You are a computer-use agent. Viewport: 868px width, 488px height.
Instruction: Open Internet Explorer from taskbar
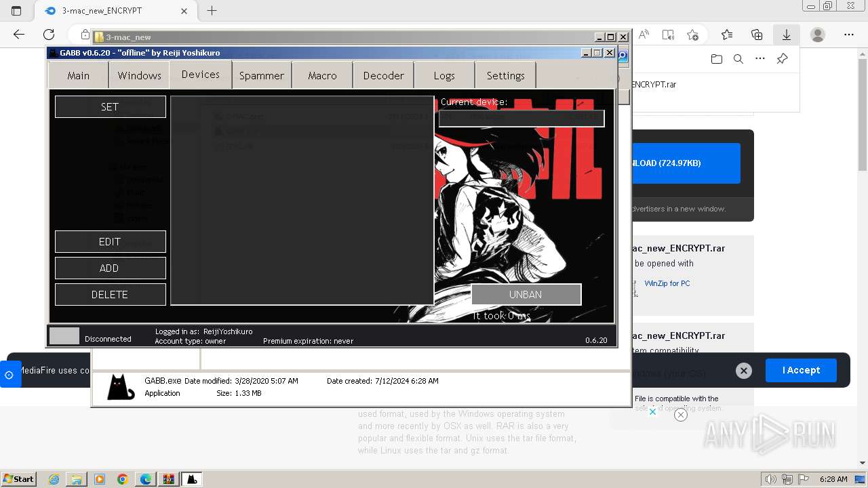(x=54, y=479)
